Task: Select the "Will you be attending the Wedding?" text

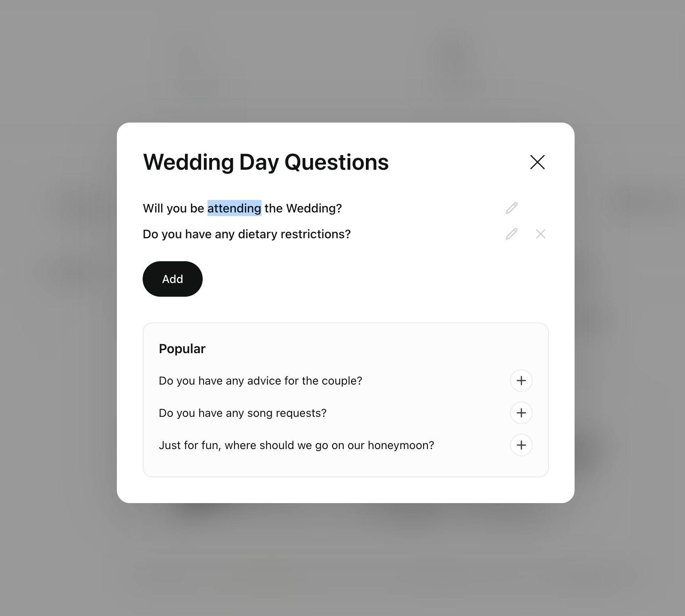Action: point(242,208)
